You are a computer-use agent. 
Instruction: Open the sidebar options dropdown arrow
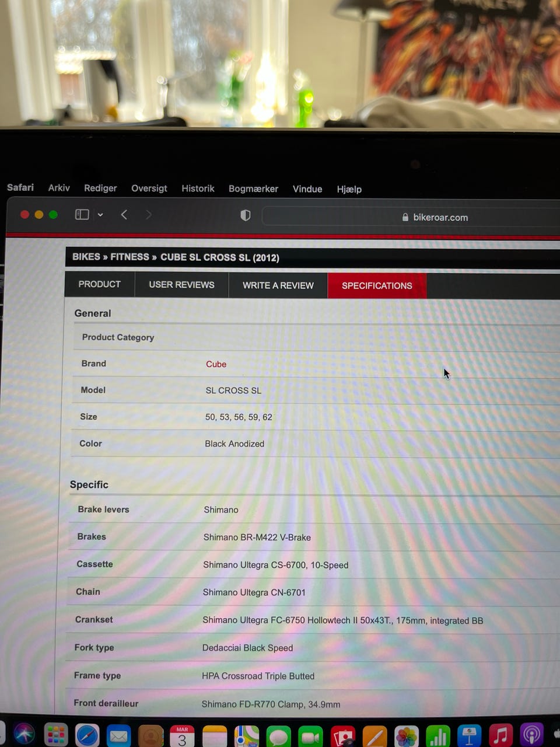[x=100, y=215]
